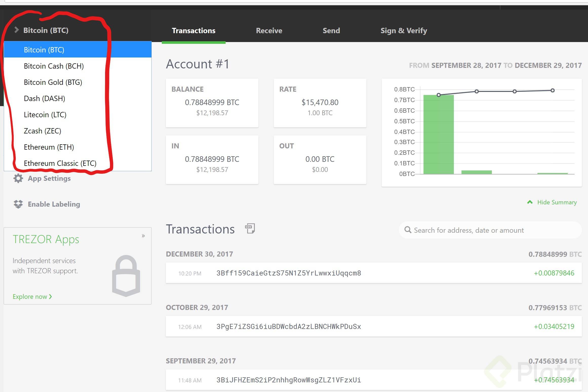Screen dimensions: 588x392
Task: Choose Ethereum (ETH) in currency dropdown
Action: pos(49,147)
